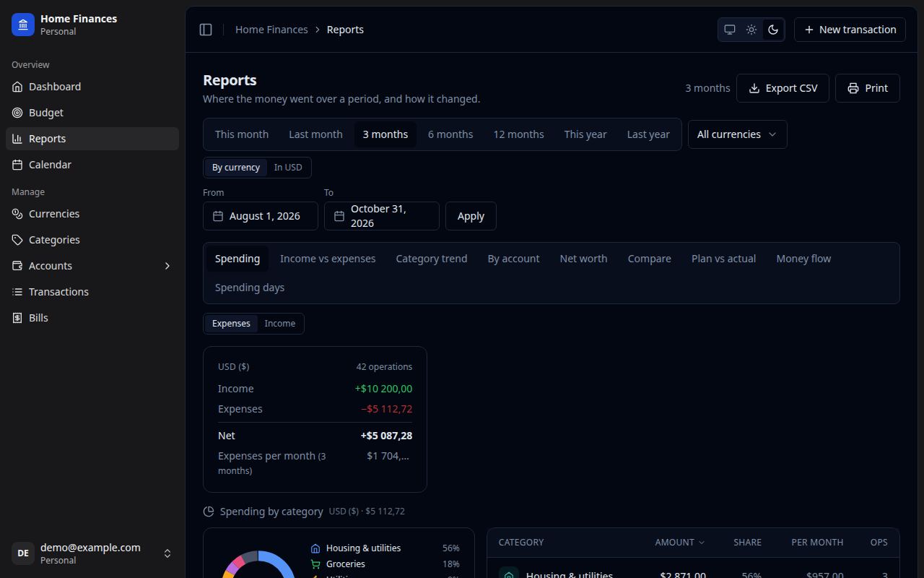
Task: Open the All currencies dropdown
Action: coord(737,134)
